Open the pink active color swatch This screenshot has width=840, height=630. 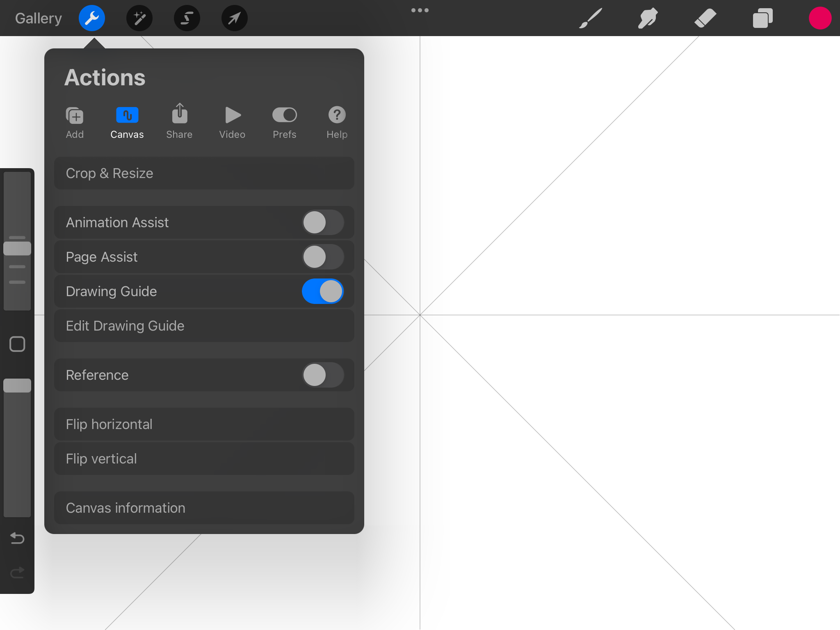(x=820, y=18)
